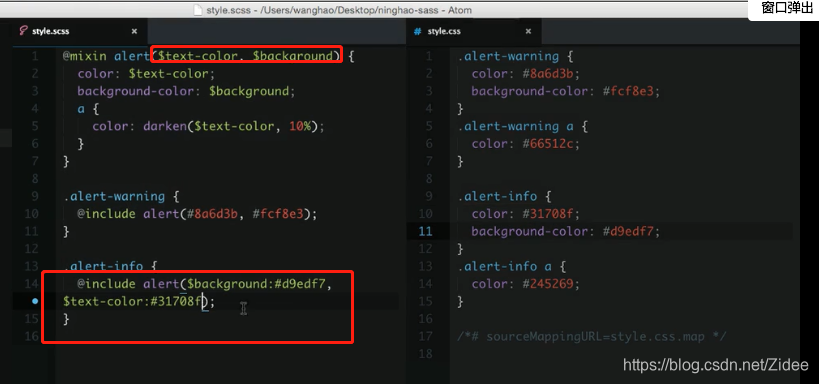Click the hash icon on style.css tab
The image size is (819, 384).
(x=417, y=31)
